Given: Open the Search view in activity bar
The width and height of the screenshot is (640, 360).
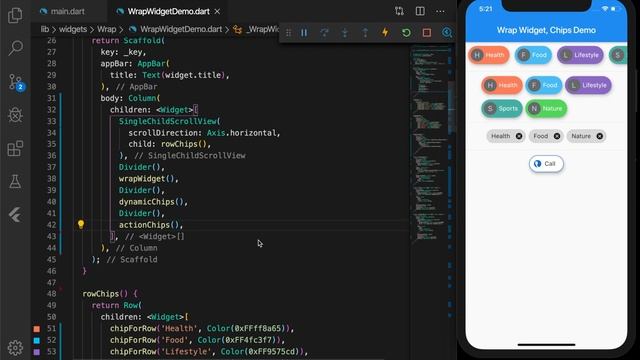Looking at the screenshot, I should pos(15,48).
